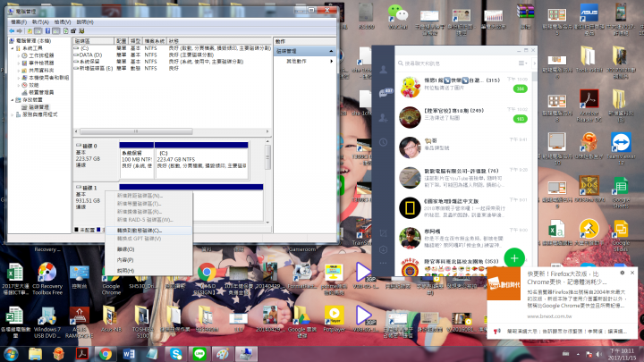Image resolution: width=644 pixels, height=362 pixels.
Task: Click the CD Recovery Toolbox Free desktop icon
Action: 47,279
